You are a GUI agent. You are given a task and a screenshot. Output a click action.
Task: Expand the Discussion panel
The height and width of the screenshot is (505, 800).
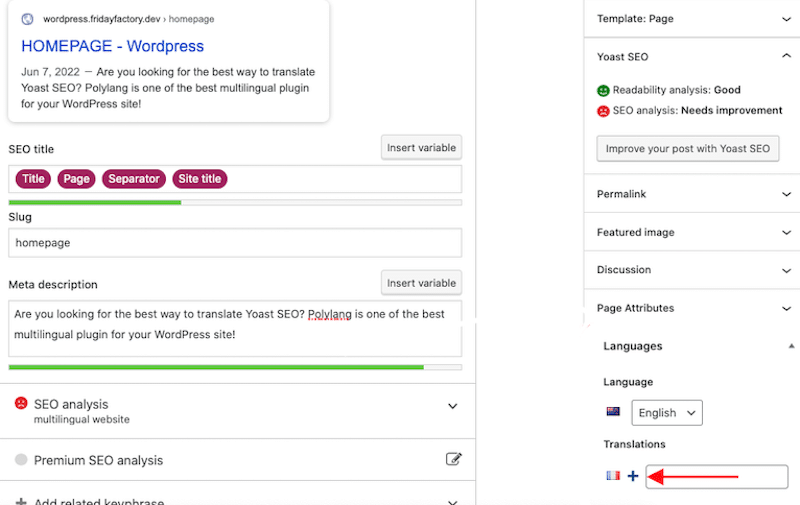[786, 270]
